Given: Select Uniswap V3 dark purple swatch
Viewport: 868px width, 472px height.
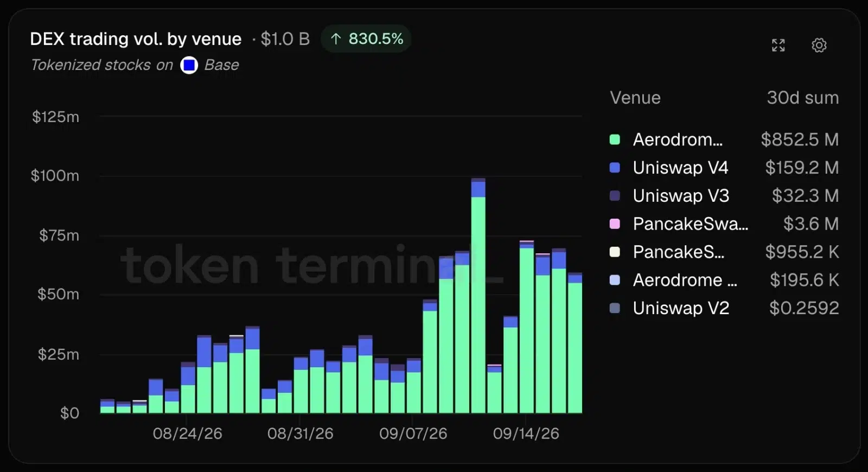Looking at the screenshot, I should [615, 196].
